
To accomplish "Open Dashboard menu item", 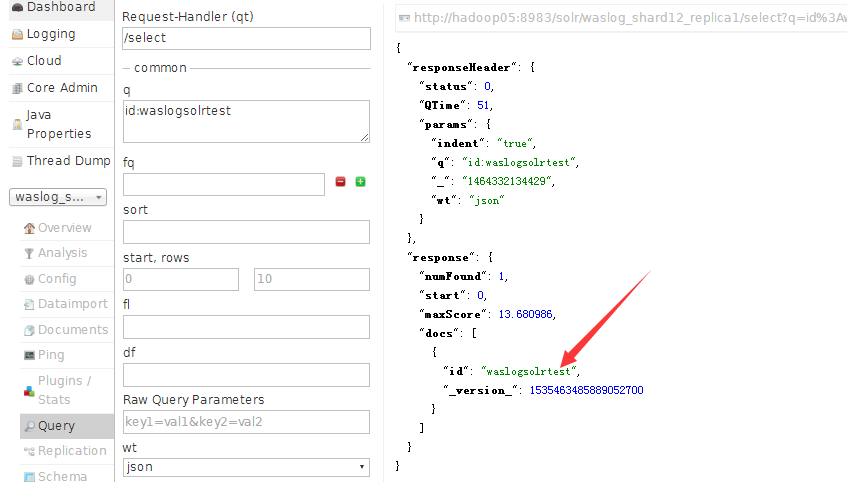I will [x=61, y=7].
